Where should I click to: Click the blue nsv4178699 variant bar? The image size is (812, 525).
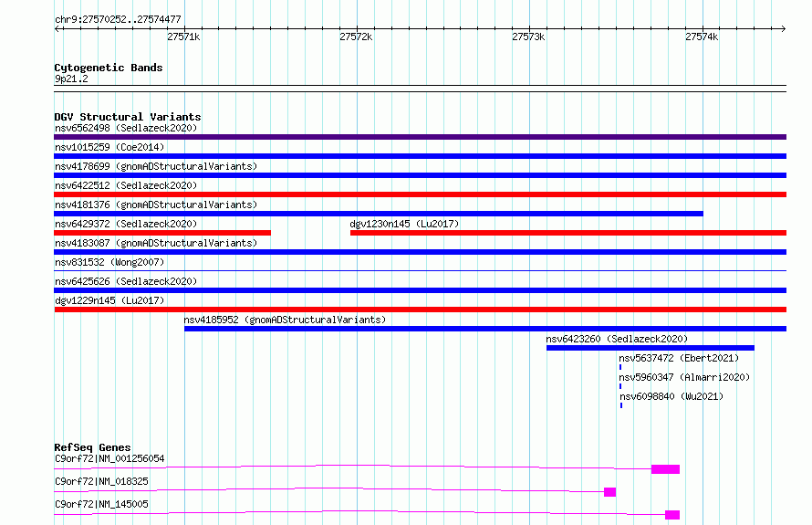pyautogui.click(x=420, y=175)
